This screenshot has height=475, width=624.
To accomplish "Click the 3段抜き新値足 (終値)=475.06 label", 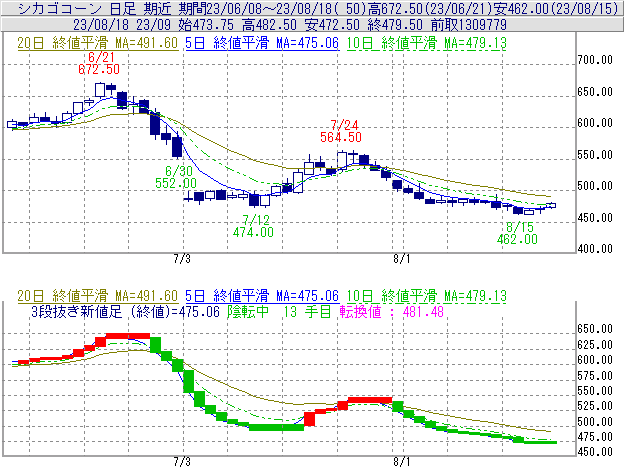I will tap(125, 312).
